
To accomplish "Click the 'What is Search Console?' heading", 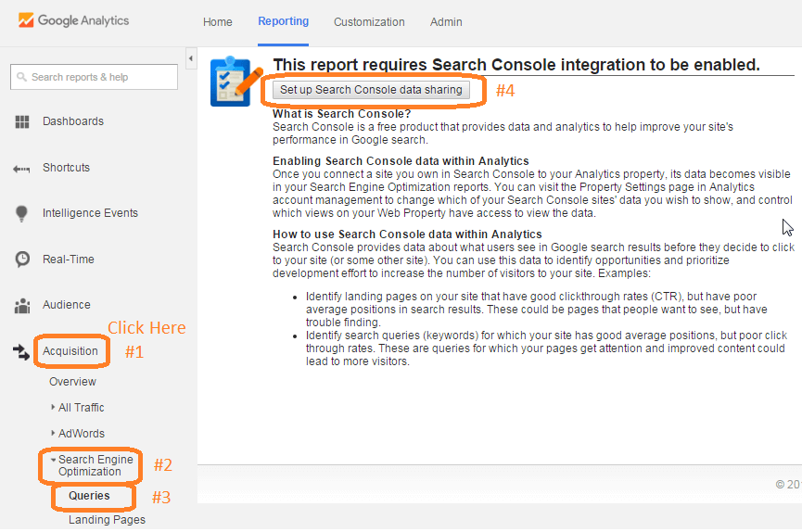I will click(x=342, y=114).
